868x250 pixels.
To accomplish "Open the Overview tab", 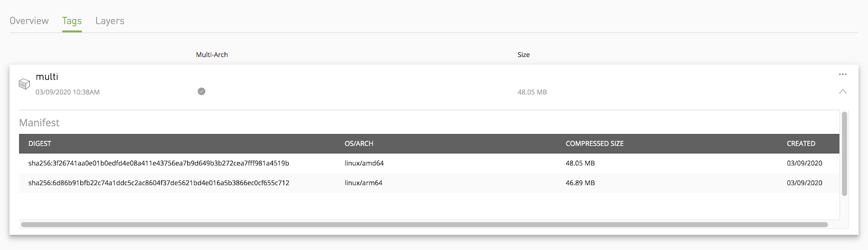I will 29,21.
